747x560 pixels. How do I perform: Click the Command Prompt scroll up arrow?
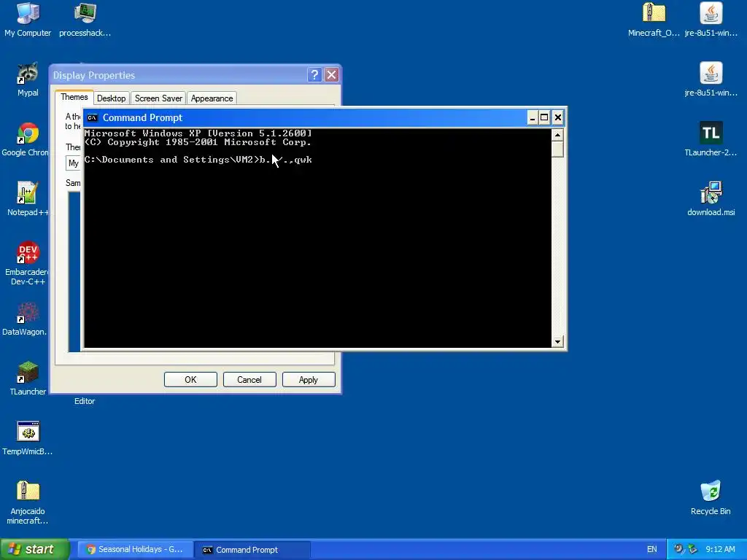[x=557, y=135]
